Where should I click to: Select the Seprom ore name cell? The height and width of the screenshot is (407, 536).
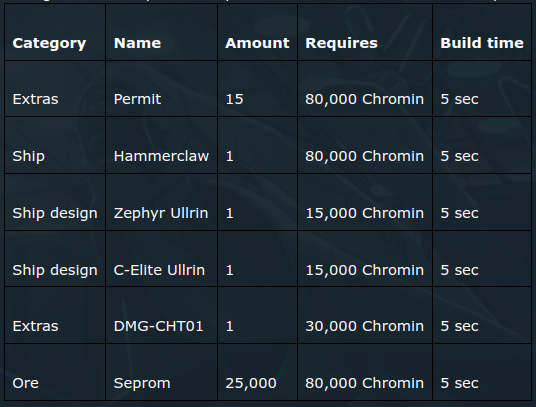(x=161, y=372)
